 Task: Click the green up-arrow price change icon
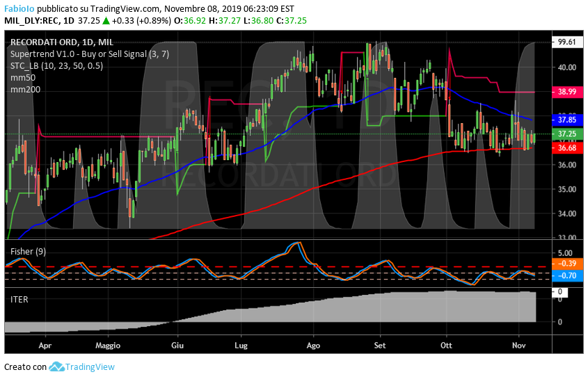click(x=105, y=21)
